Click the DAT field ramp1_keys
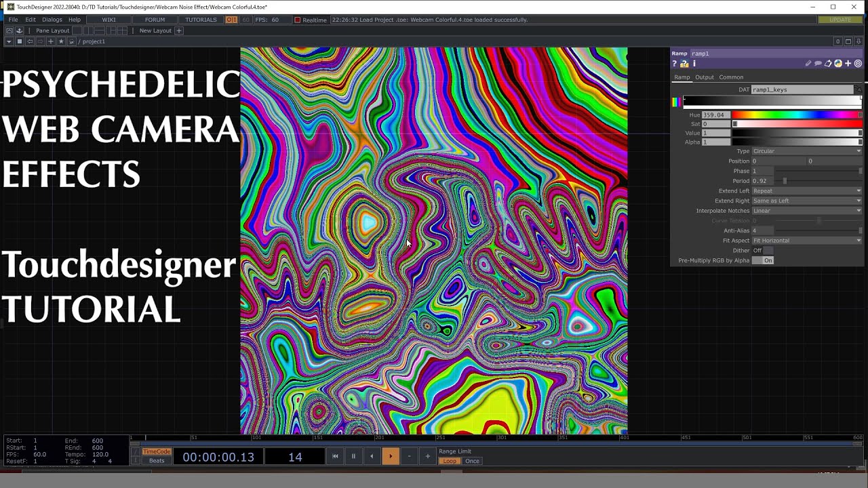The width and height of the screenshot is (868, 488). click(802, 89)
